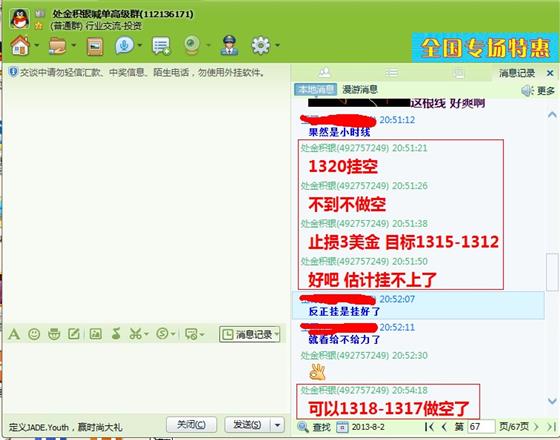This screenshot has height=440, width=560.
Task: Open the group shared files folder icon
Action: point(58,46)
